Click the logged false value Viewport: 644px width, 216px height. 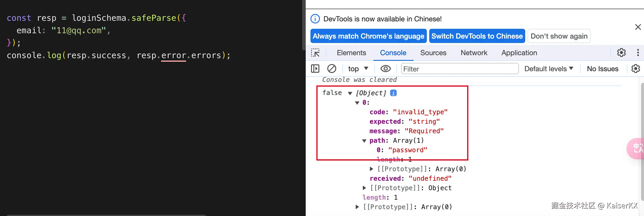pyautogui.click(x=332, y=93)
